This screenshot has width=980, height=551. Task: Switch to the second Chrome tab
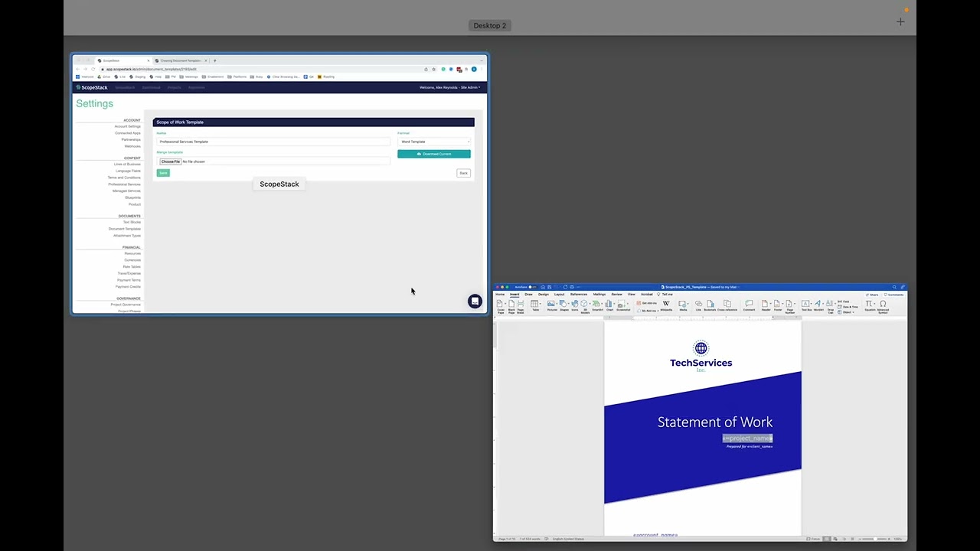pos(181,60)
